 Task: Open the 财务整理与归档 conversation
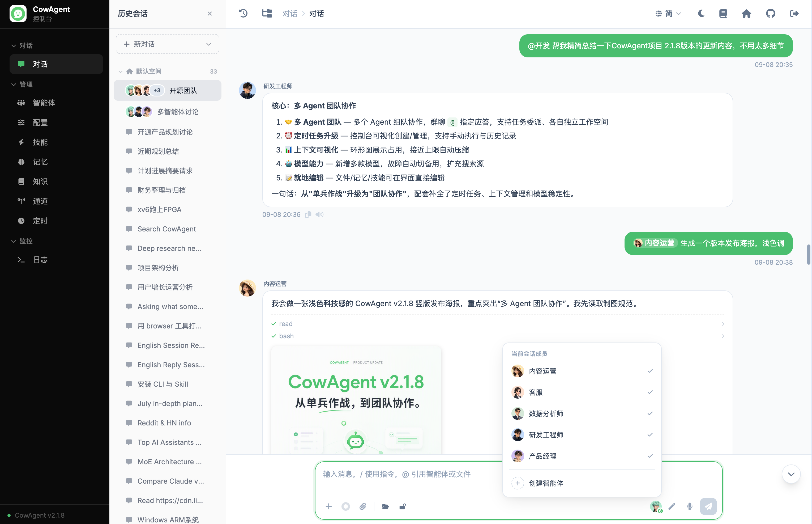click(167, 190)
